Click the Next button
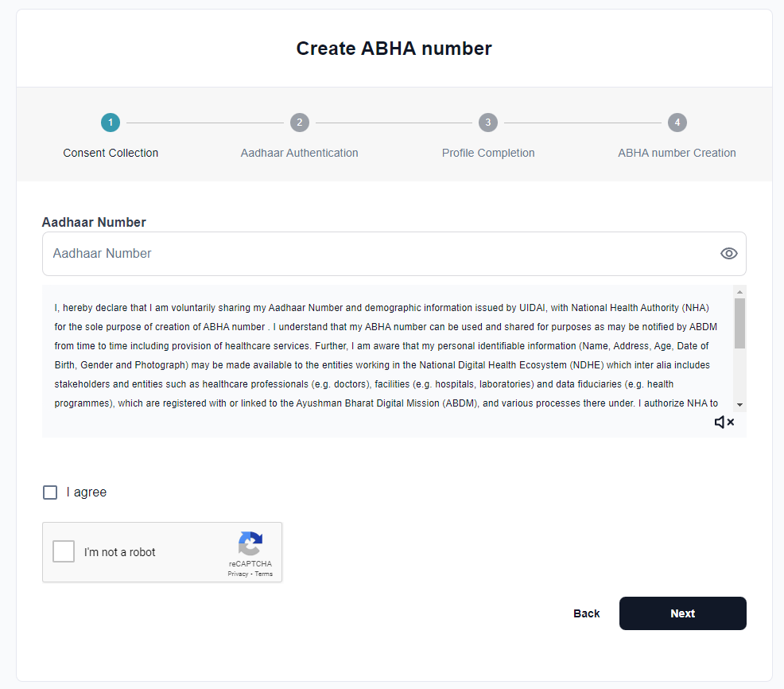The height and width of the screenshot is (689, 784). [682, 613]
